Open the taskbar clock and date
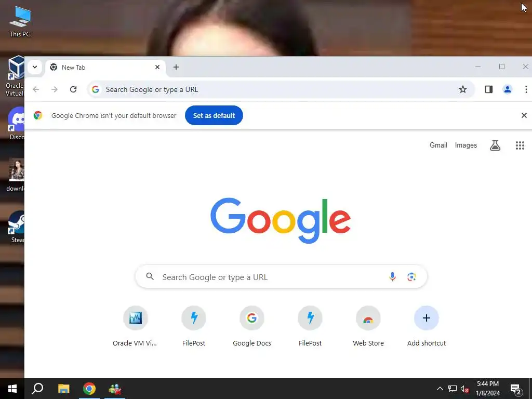532x399 pixels. coord(488,389)
